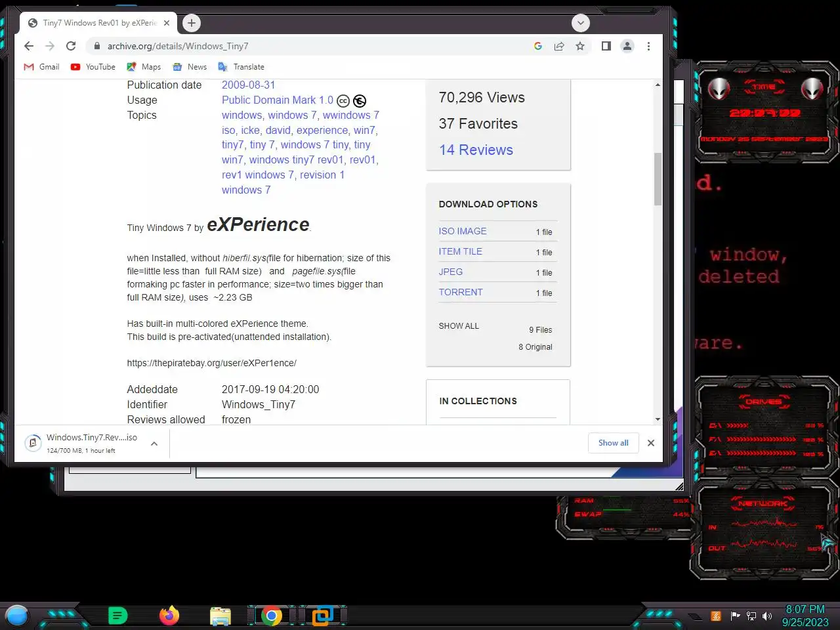Launch Firefox from the taskbar
This screenshot has width=840, height=630.
[169, 616]
